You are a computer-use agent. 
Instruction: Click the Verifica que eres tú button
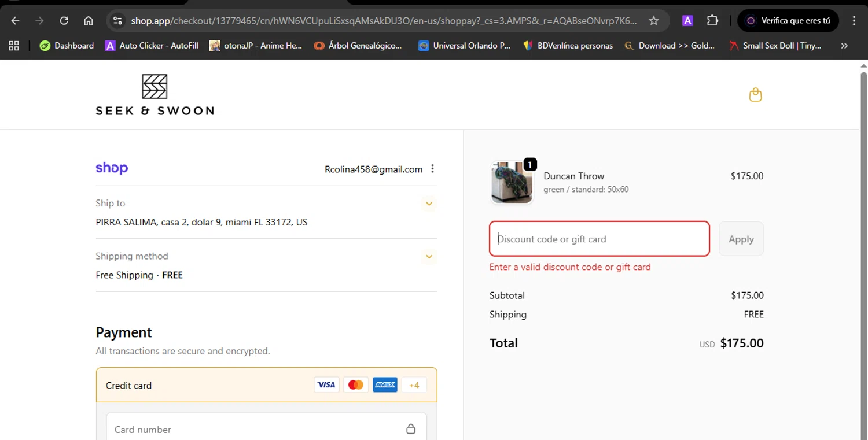[x=789, y=21]
